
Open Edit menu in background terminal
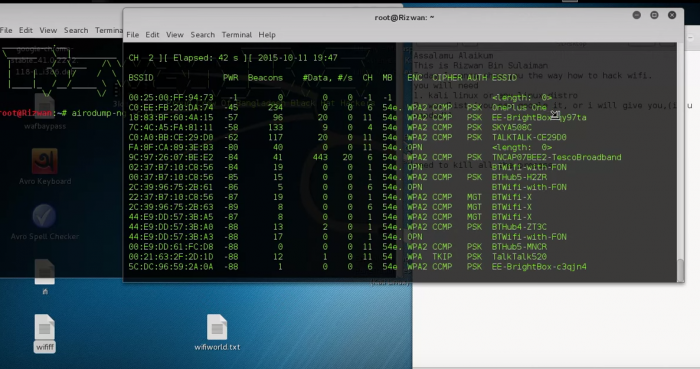(25, 30)
